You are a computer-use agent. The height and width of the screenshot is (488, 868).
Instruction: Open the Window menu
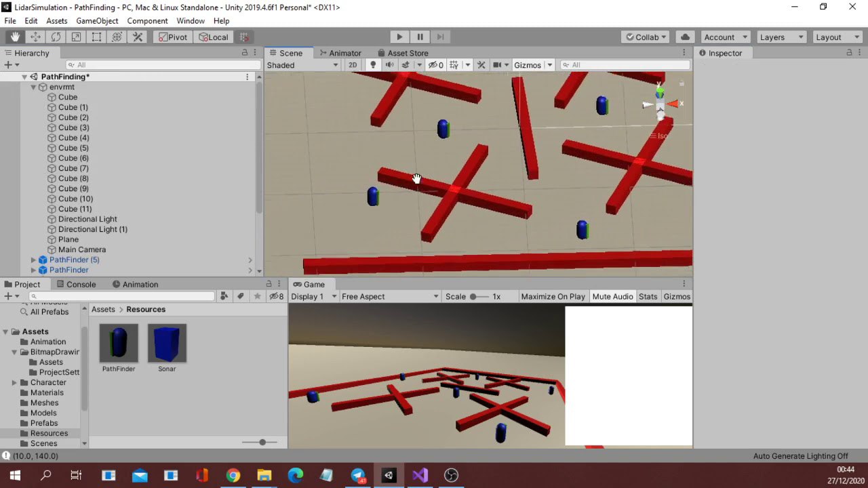click(x=191, y=21)
